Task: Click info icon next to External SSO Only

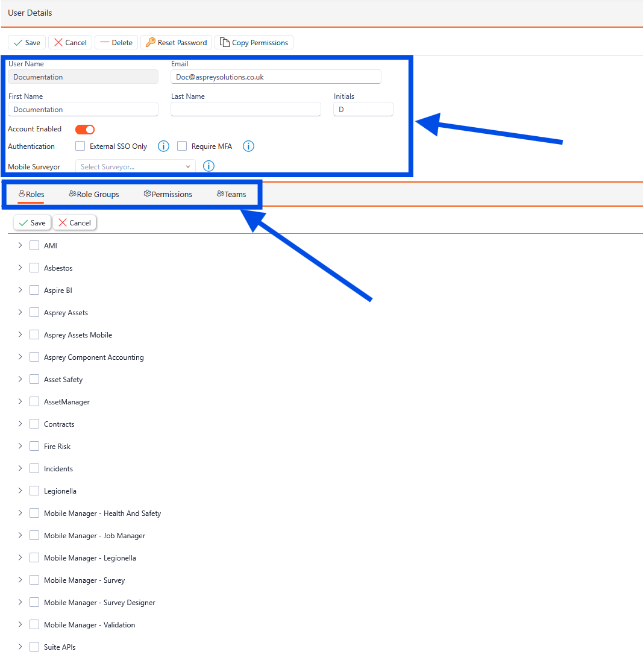Action: pos(163,146)
